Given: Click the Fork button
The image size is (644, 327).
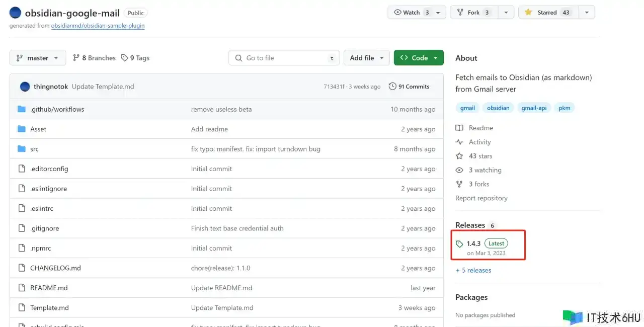Looking at the screenshot, I should pos(474,13).
